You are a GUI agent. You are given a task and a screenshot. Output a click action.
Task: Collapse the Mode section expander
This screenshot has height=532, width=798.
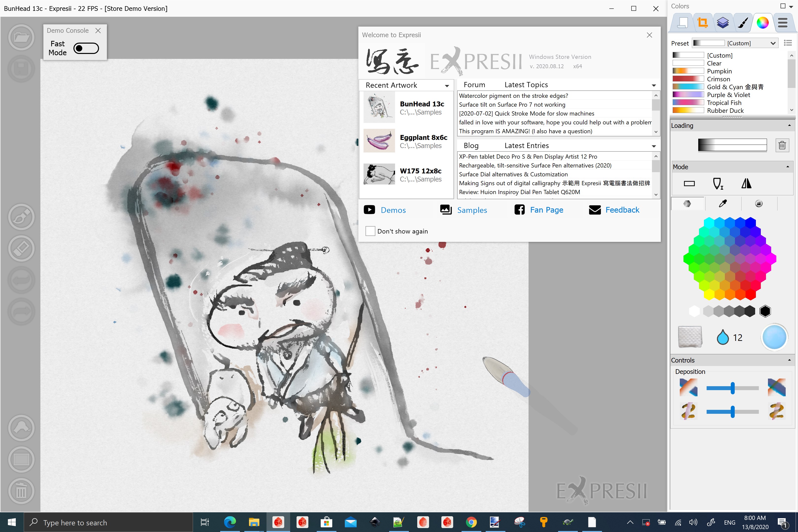click(787, 166)
